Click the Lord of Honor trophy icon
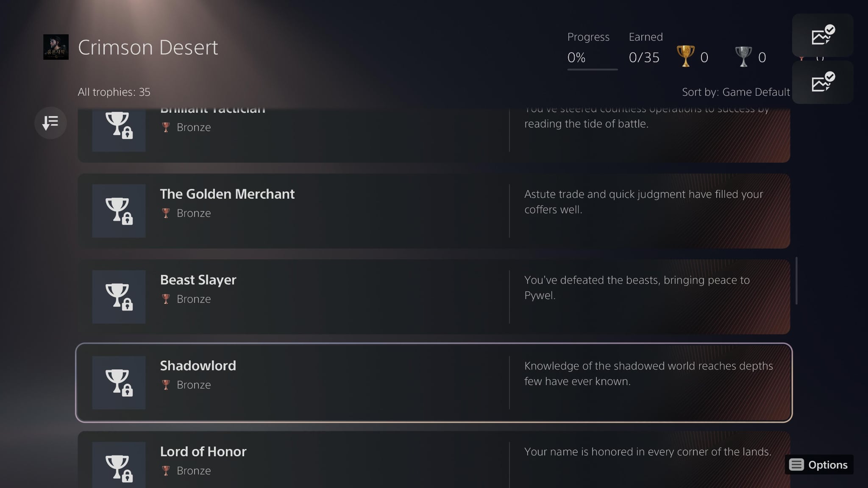The image size is (868, 488). pyautogui.click(x=119, y=466)
